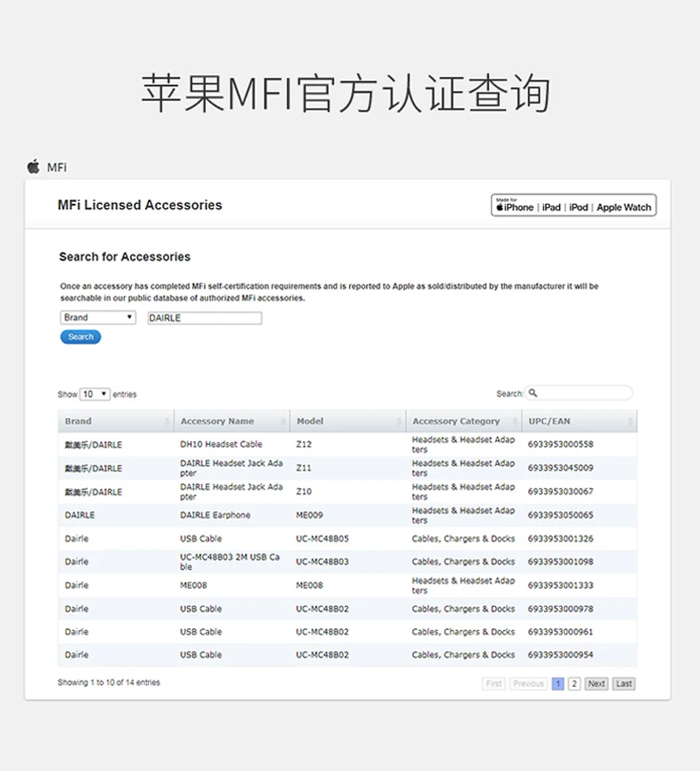Image resolution: width=700 pixels, height=771 pixels.
Task: Select the UC-MC48B03 2M USB Cable name cell
Action: [230, 562]
